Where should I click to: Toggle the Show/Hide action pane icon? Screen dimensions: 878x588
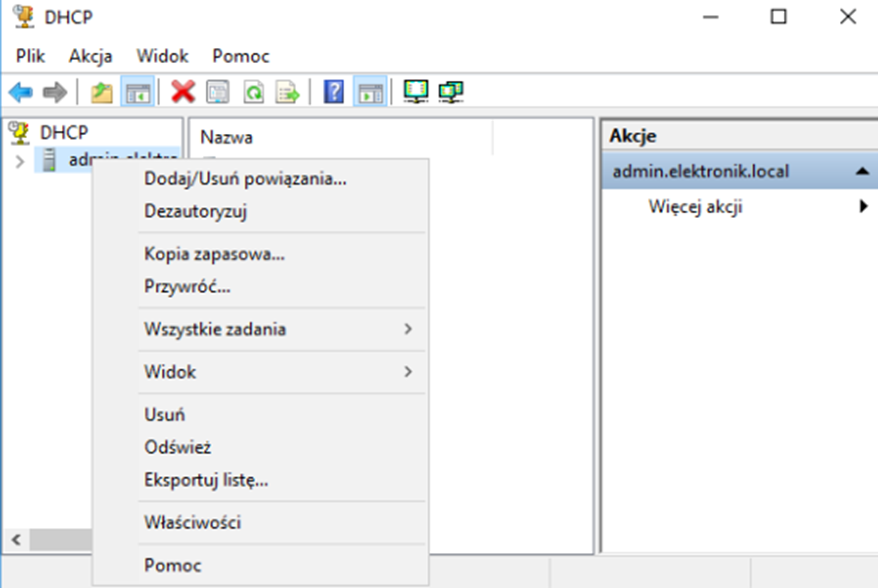tap(370, 93)
